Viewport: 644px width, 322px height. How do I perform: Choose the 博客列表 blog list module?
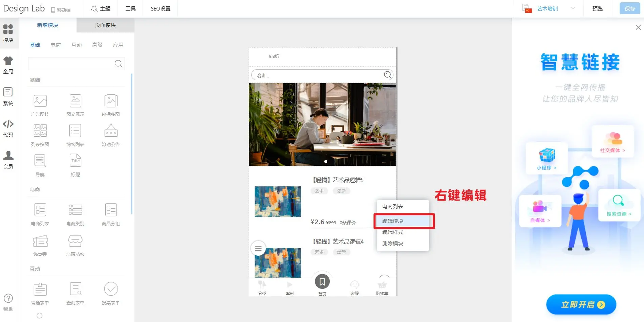click(x=75, y=131)
